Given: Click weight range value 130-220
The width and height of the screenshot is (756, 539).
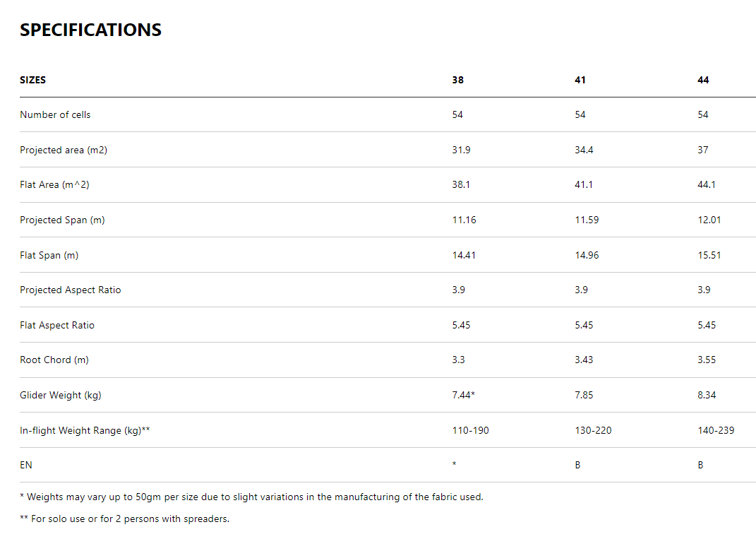Looking at the screenshot, I should [593, 430].
